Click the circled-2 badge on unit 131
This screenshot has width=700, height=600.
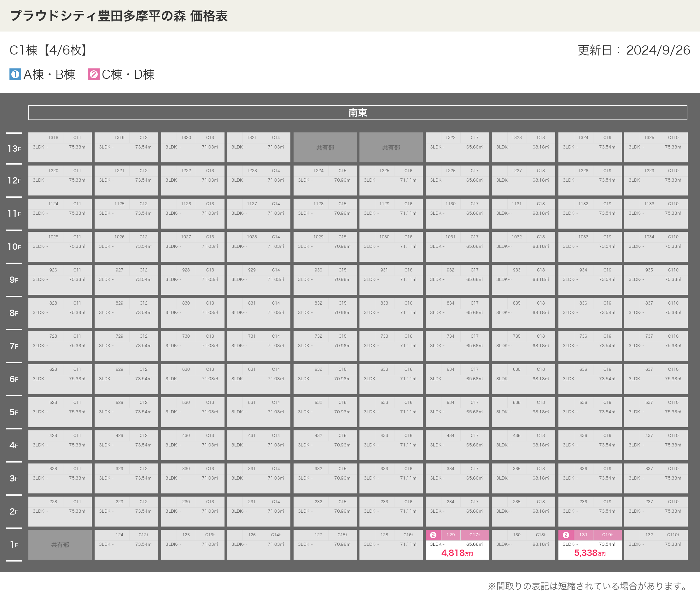[x=566, y=535]
